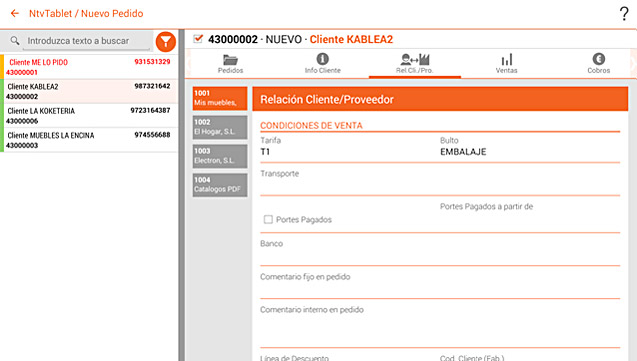Screen dimensions: 637x361
Task: Choose supplier 1002 El Hogar, S.L.
Action: 220,127
